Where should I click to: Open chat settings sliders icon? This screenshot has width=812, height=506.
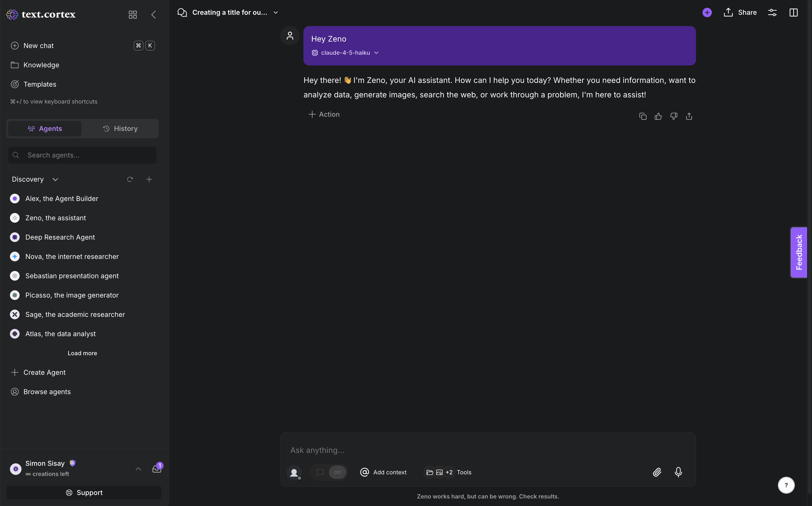click(772, 12)
